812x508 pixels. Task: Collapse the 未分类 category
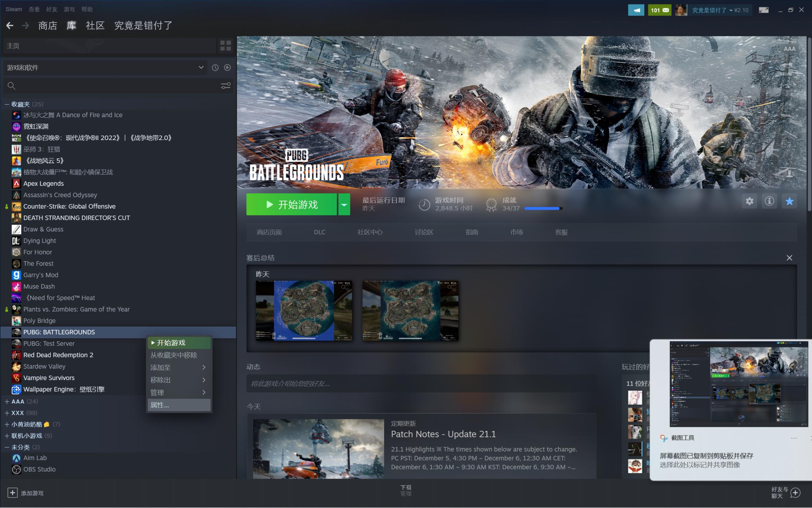click(x=7, y=447)
